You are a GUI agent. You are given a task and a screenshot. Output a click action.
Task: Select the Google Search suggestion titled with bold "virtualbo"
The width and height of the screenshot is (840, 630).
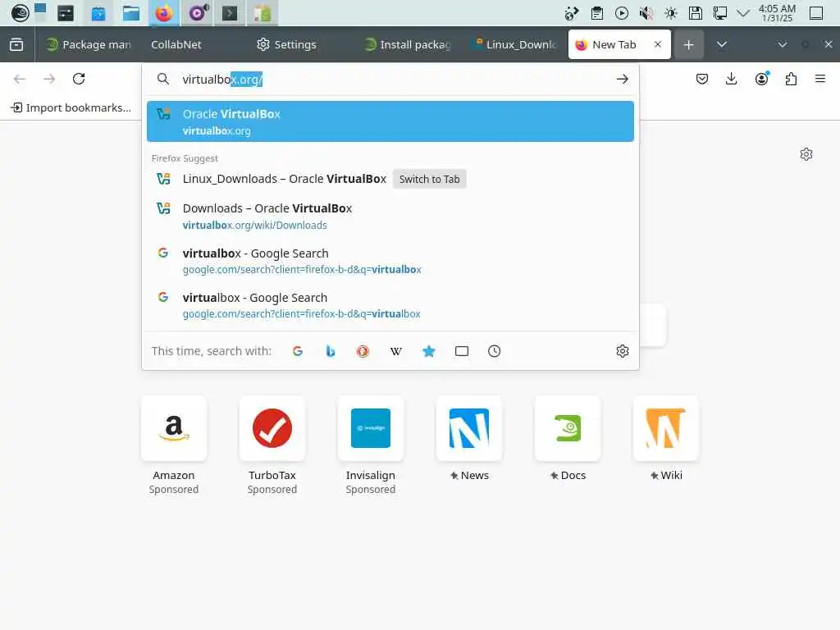[390, 261]
